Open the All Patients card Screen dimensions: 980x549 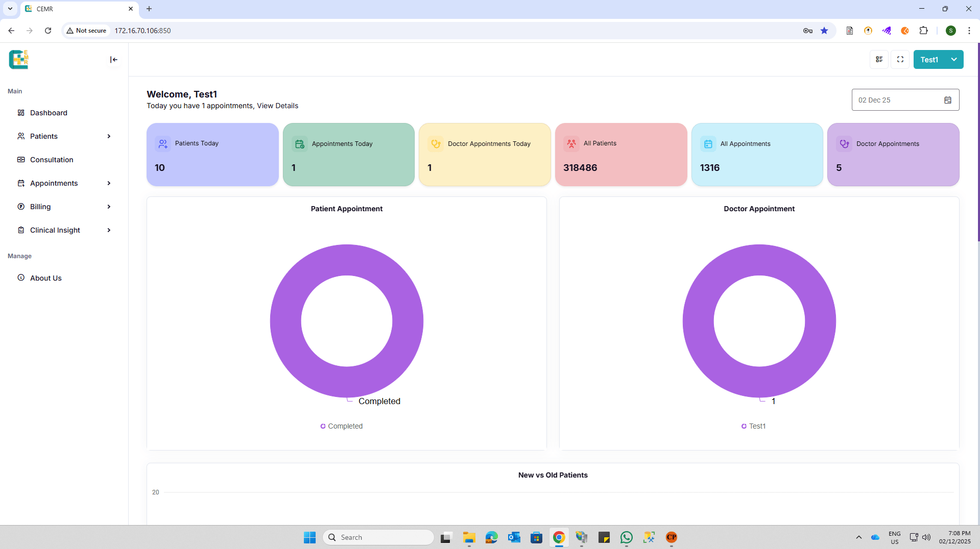point(621,155)
